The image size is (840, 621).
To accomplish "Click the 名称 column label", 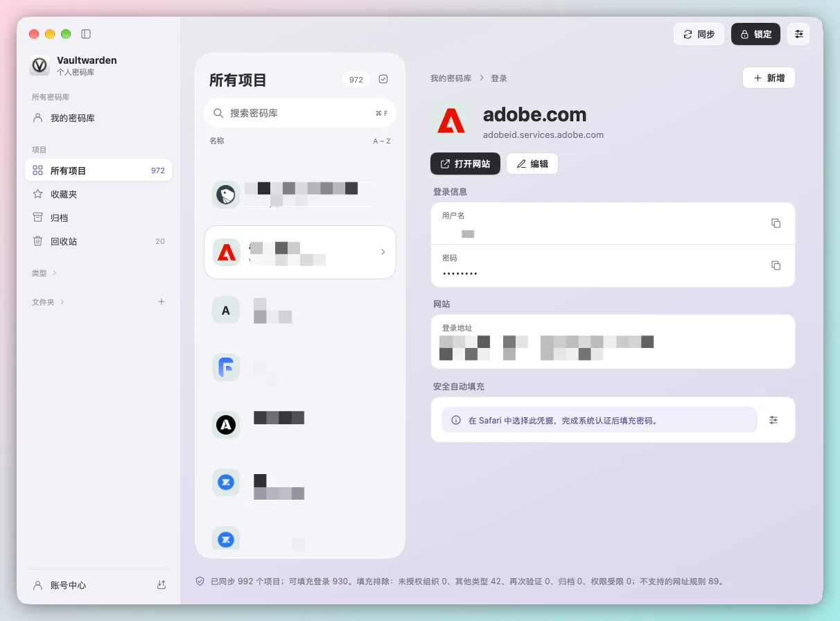I will tap(217, 141).
